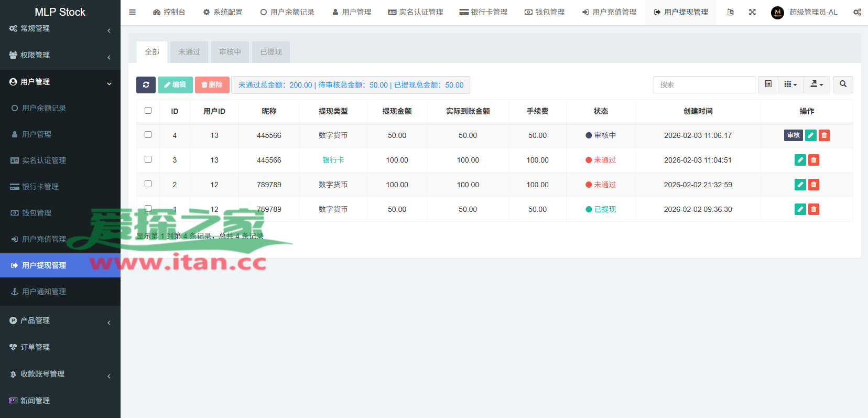Click the refresh icon button in toolbar
This screenshot has height=418, width=868.
coord(146,85)
